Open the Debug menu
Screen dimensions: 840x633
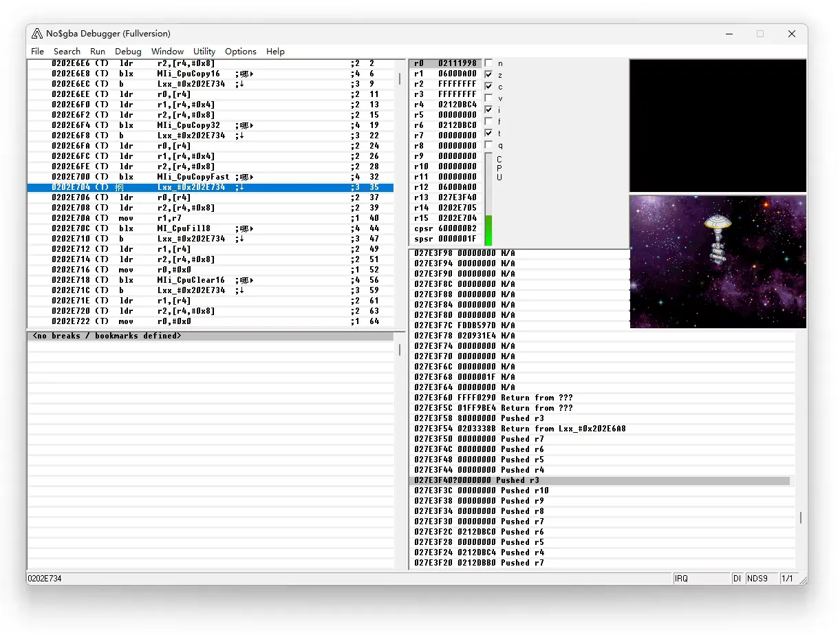tap(128, 52)
